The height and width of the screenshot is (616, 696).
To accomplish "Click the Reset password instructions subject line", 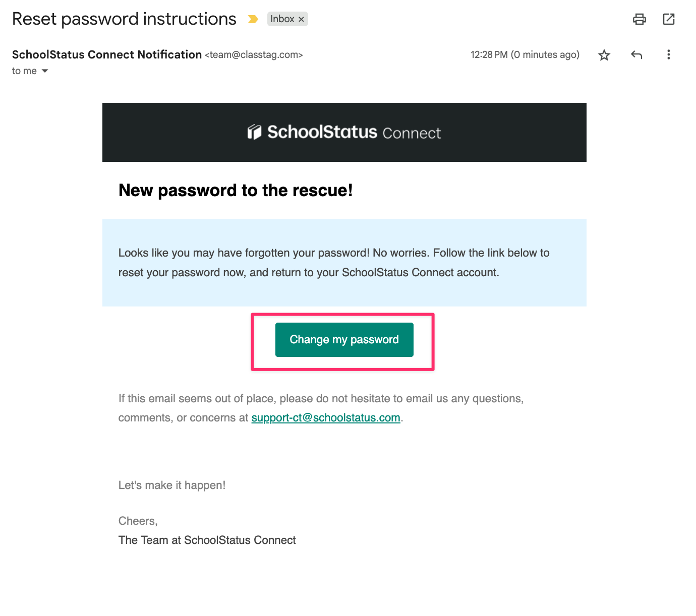I will (124, 19).
